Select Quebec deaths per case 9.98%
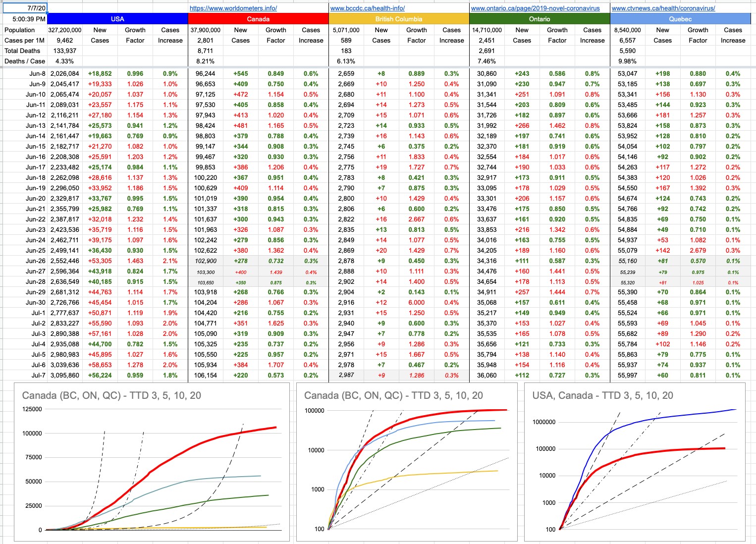The image size is (756, 544). (628, 61)
